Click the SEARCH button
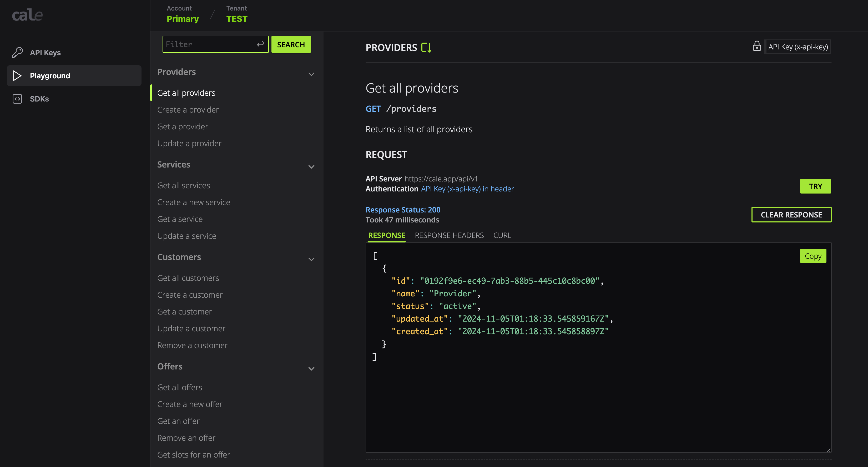Screen dimensions: 868x467 tap(291, 44)
